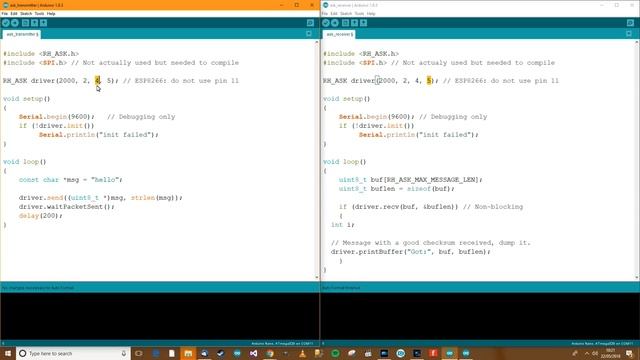
Task: Open Sketch menu in transmitter window
Action: (x=26, y=13)
